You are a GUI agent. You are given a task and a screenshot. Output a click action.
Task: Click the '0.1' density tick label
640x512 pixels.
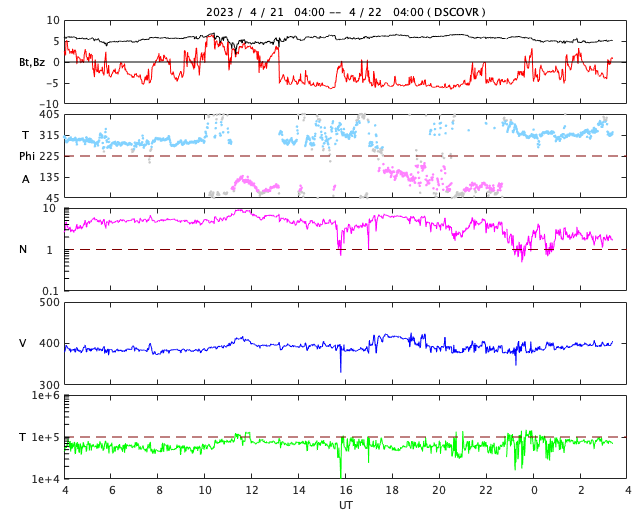(x=51, y=291)
